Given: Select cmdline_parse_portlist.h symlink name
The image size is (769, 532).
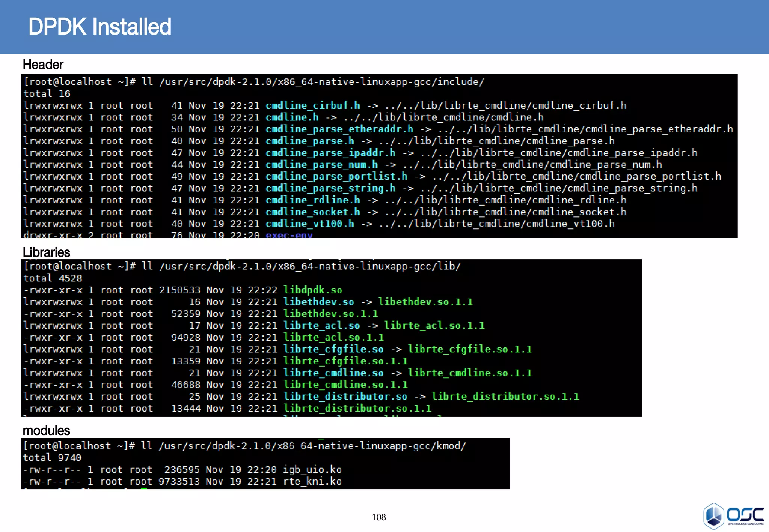Looking at the screenshot, I should pyautogui.click(x=336, y=176).
